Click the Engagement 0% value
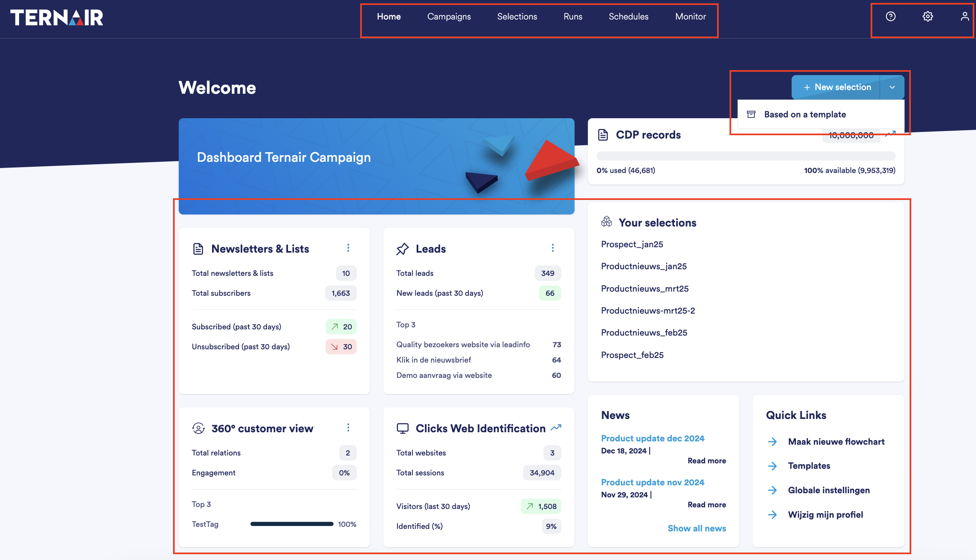The image size is (976, 560). click(344, 473)
